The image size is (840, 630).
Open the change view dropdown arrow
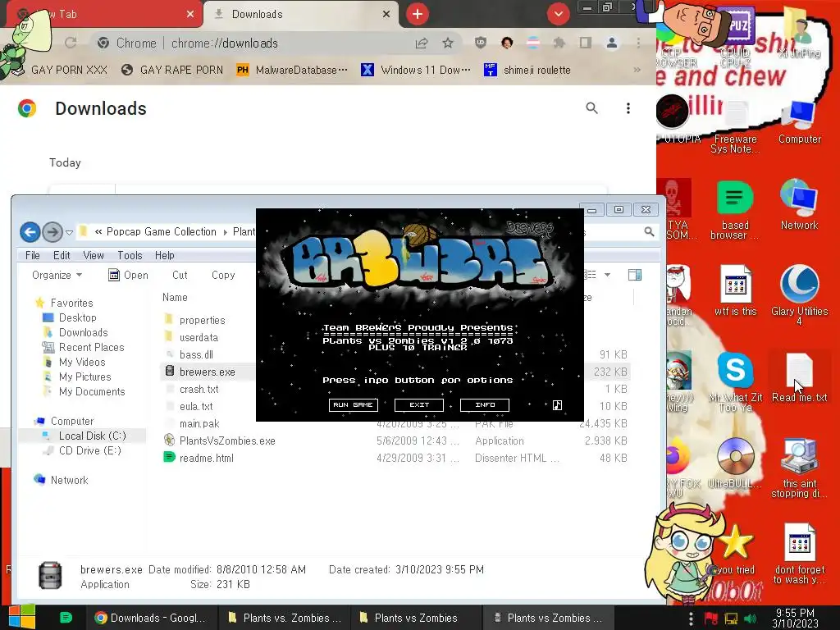608,275
